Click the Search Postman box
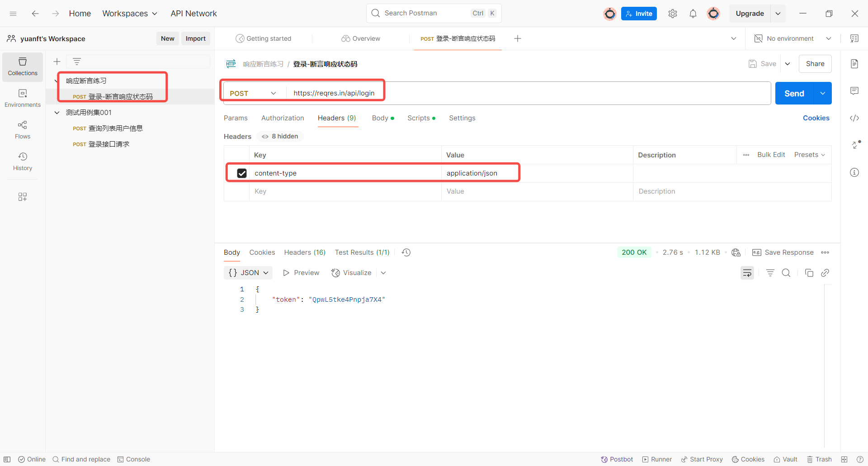 [x=434, y=14]
